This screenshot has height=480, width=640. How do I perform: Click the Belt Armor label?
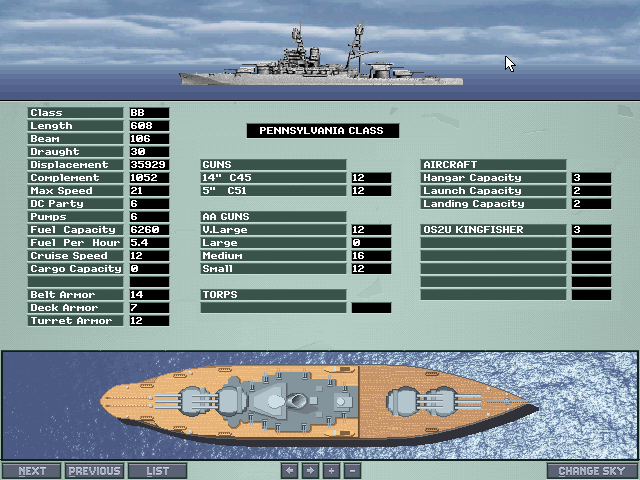(x=75, y=295)
